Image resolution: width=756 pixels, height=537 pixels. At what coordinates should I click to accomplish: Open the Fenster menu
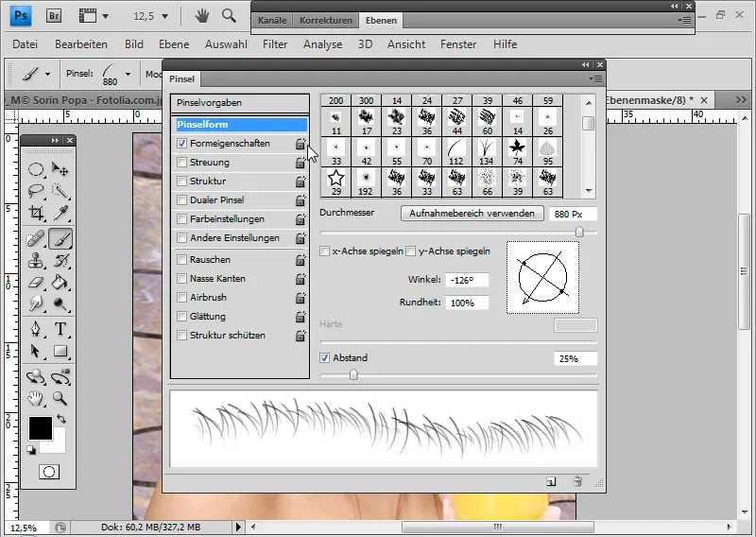pos(458,43)
